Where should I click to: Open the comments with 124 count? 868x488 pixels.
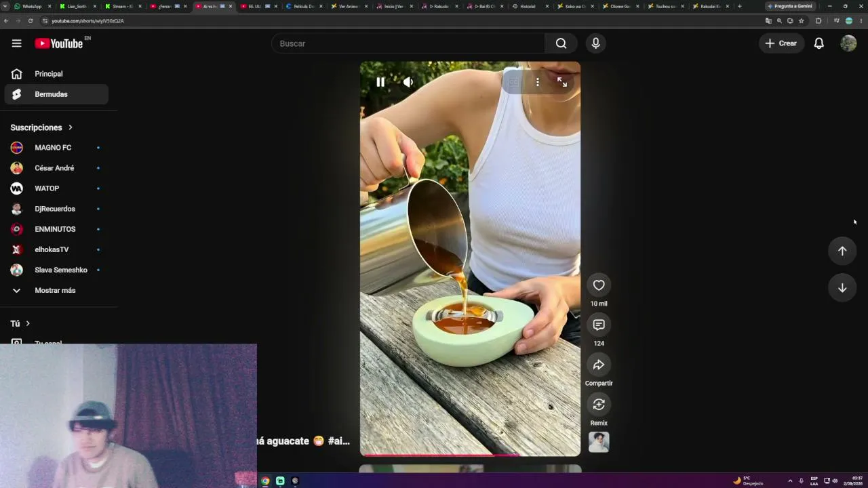[599, 325]
